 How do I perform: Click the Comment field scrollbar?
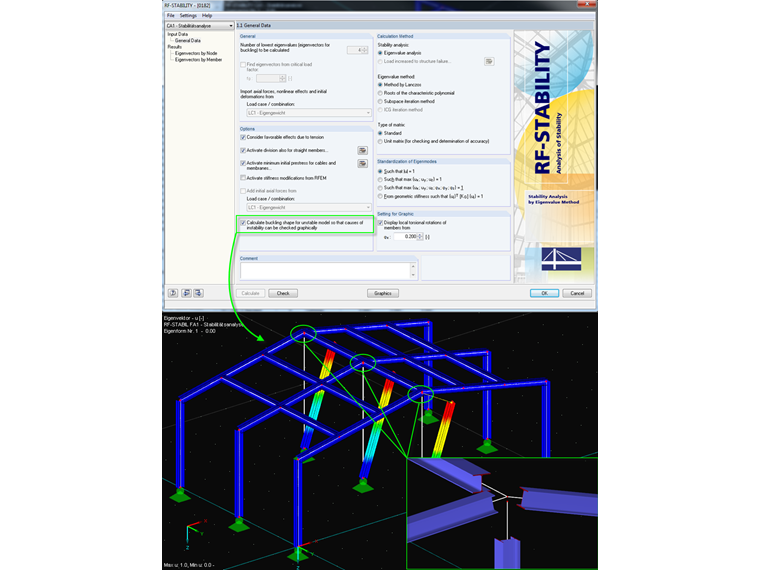(413, 271)
